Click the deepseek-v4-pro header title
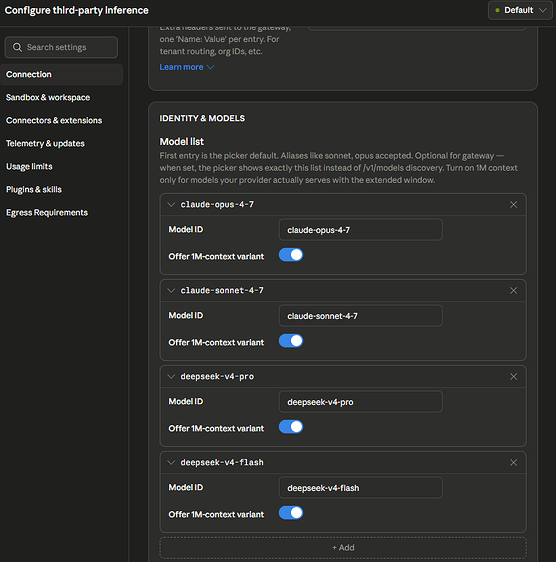 coord(217,376)
